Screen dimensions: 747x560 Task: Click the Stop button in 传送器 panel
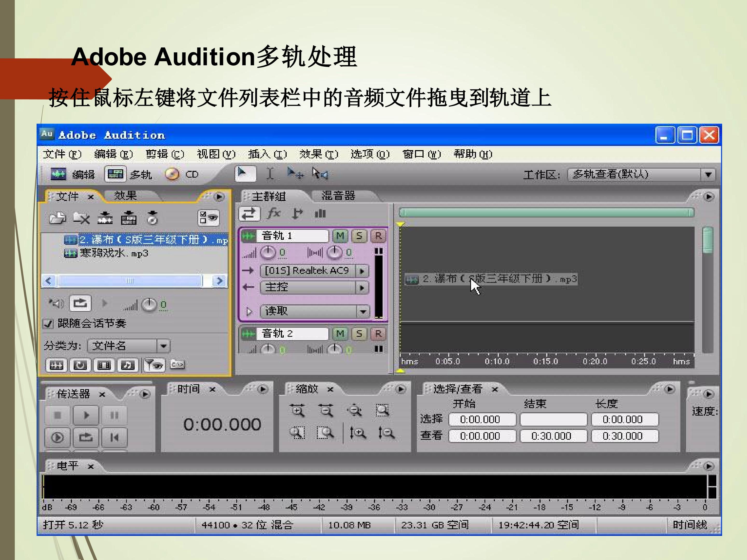tap(57, 415)
